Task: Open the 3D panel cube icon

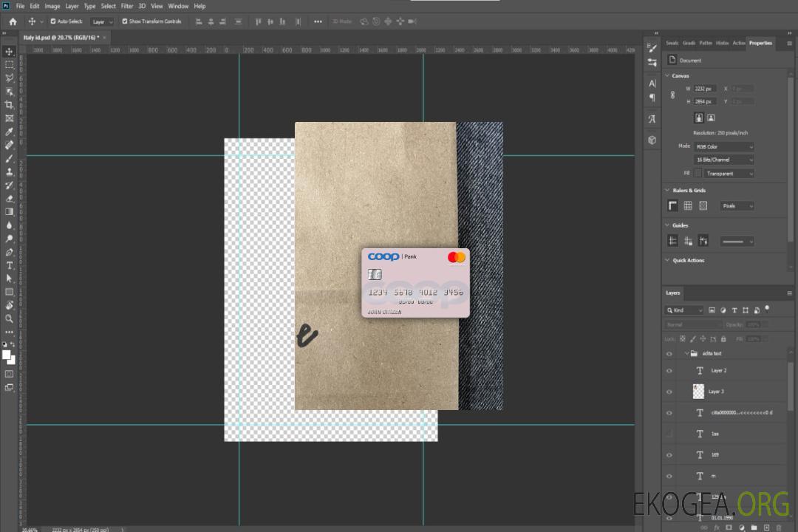Action: click(652, 140)
